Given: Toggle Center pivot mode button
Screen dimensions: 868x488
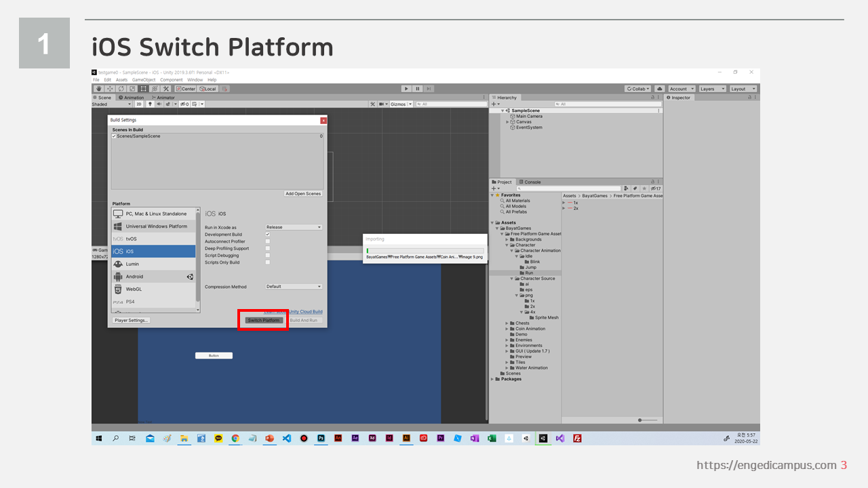Looking at the screenshot, I should point(185,89).
